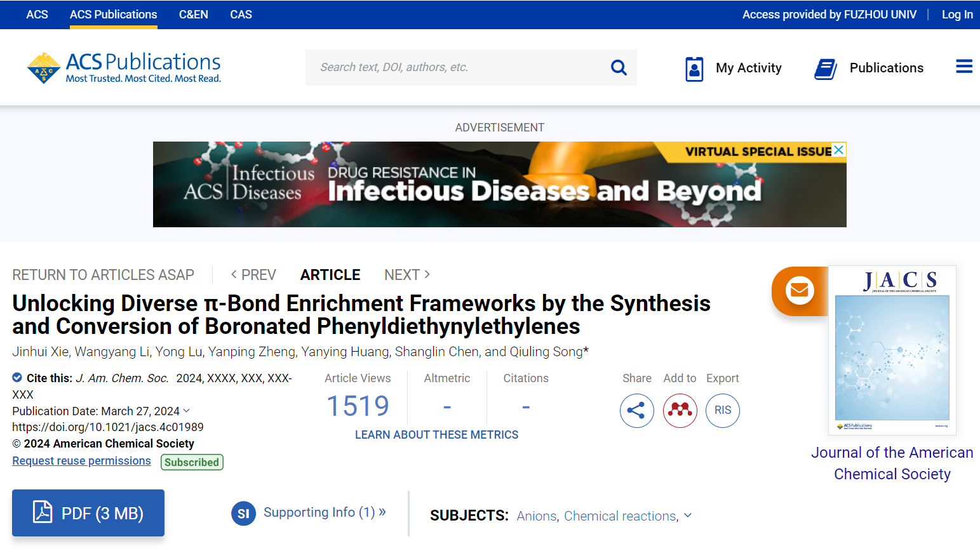
Task: Open the hamburger menu icon
Action: pos(963,67)
